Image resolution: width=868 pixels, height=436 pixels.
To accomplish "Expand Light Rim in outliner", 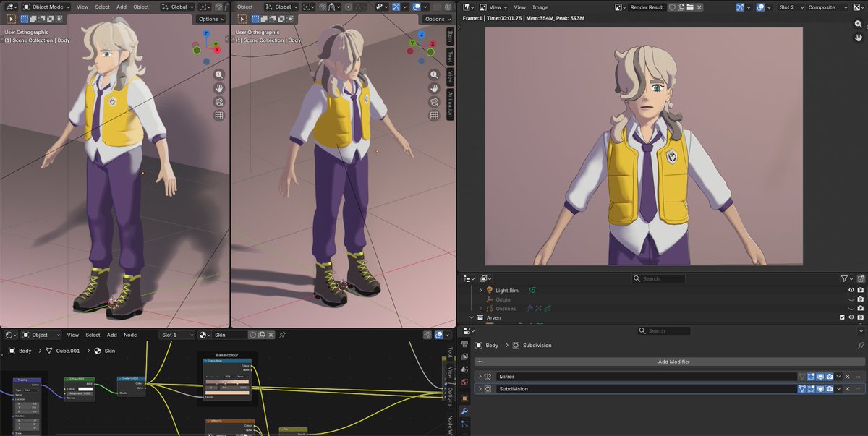I will (480, 291).
